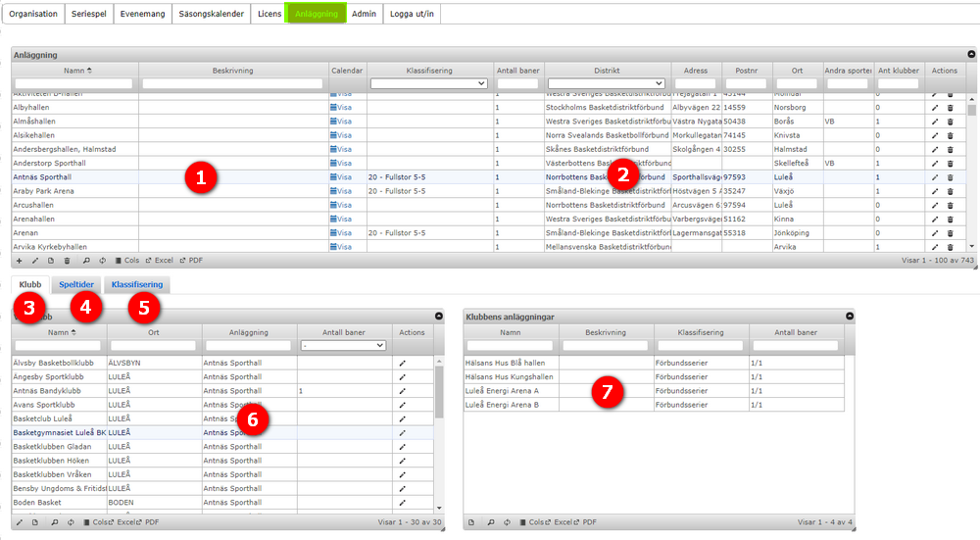Switch to the Klassifisering sub-tab

137,284
